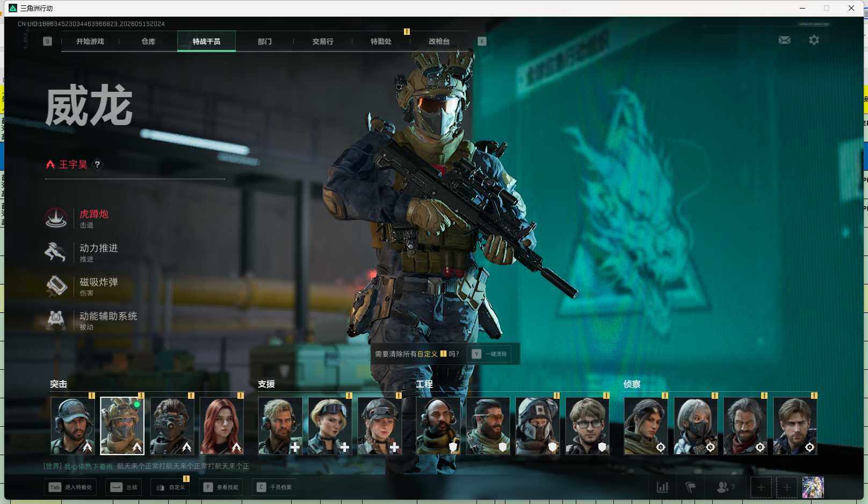
Task: Click the question mark beside 王宇昊
Action: [x=97, y=164]
